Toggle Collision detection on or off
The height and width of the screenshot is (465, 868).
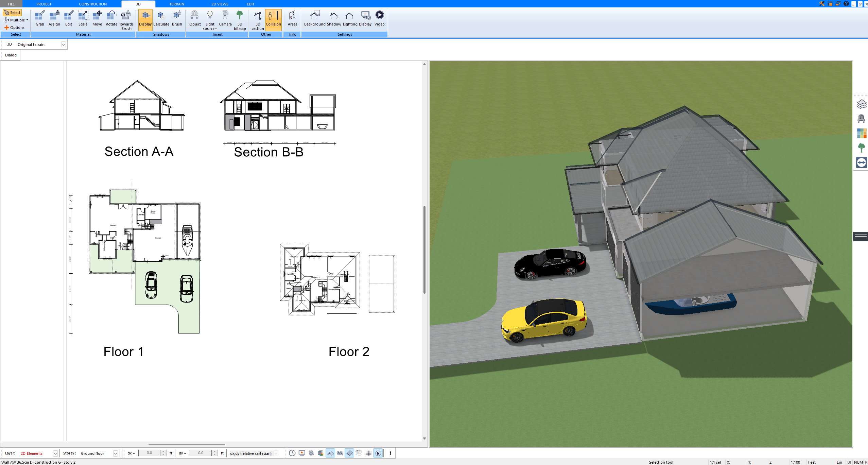coord(273,20)
